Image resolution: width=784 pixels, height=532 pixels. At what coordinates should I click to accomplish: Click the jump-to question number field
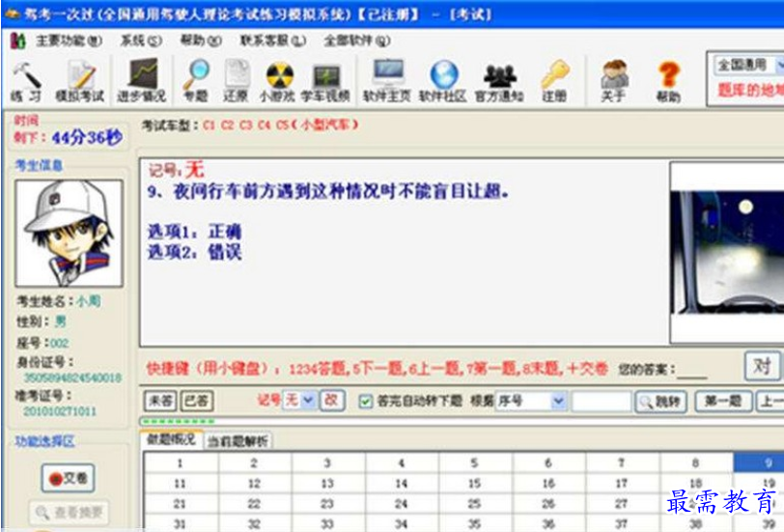click(602, 401)
